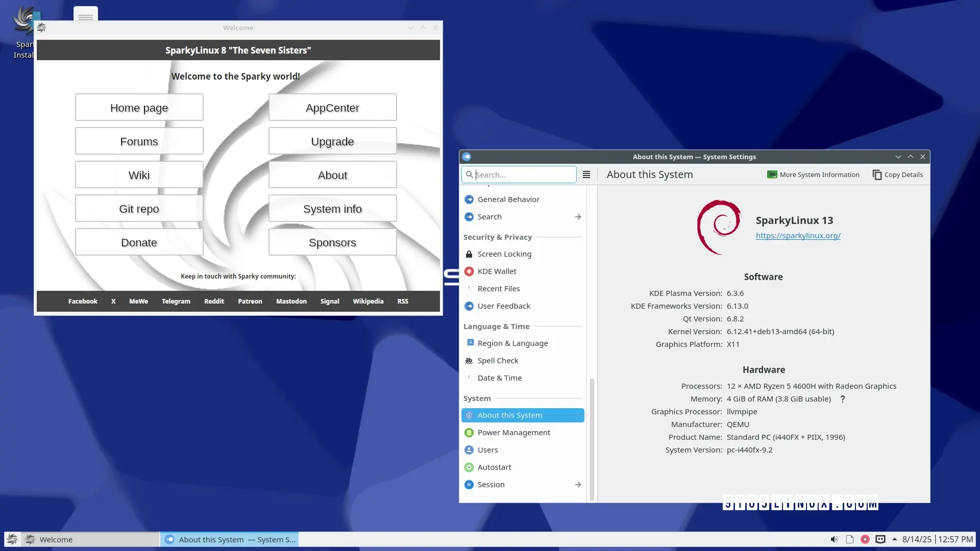Screen dimensions: 980x551
Task: Click the clipboard tray icon
Action: 849,539
